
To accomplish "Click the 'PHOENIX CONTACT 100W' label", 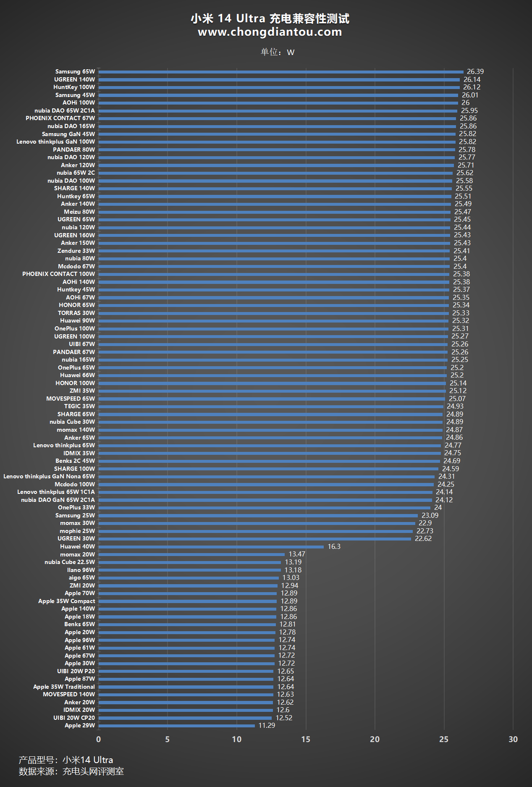I will (58, 274).
